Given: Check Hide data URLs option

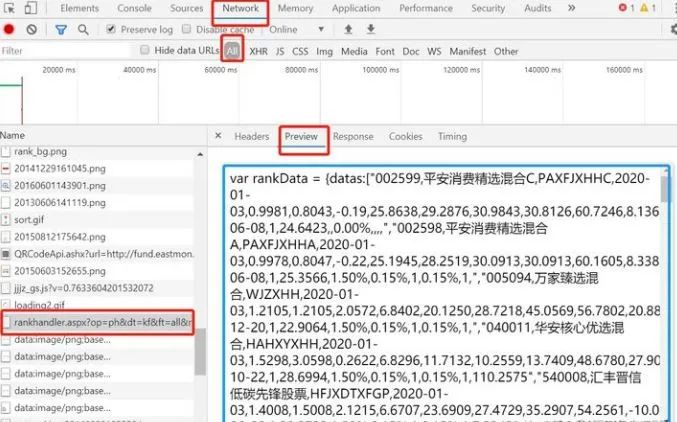Looking at the screenshot, I should (145, 50).
